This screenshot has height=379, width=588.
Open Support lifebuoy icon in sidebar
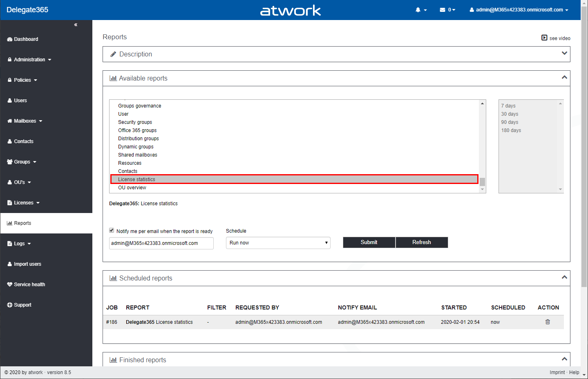[10, 305]
